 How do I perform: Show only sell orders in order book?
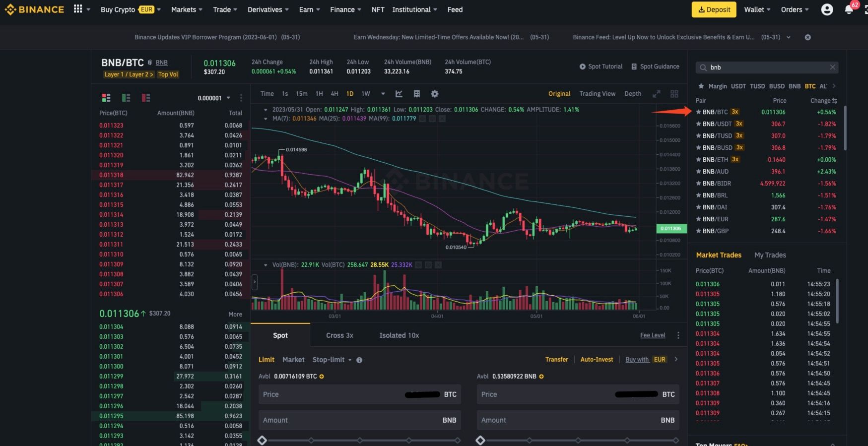pyautogui.click(x=146, y=98)
